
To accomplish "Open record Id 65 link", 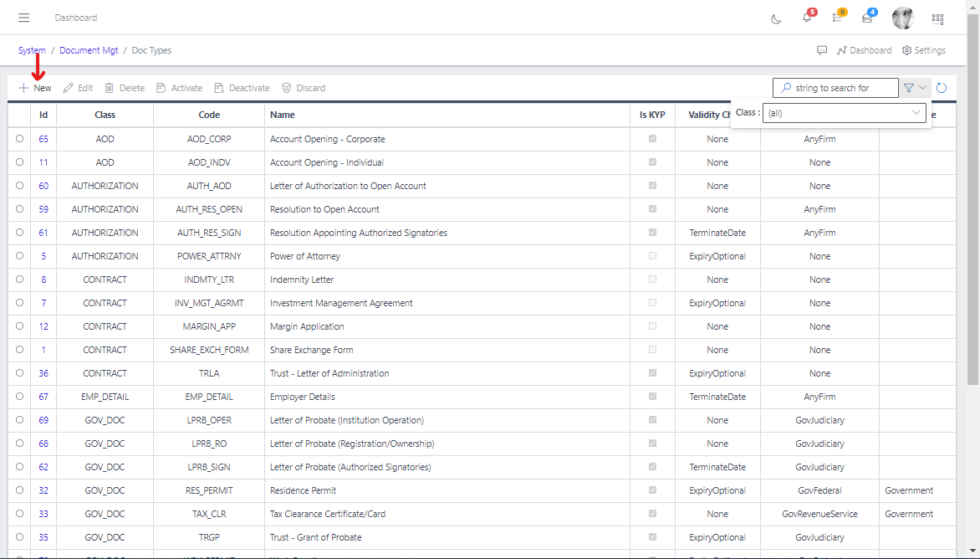I will [43, 139].
